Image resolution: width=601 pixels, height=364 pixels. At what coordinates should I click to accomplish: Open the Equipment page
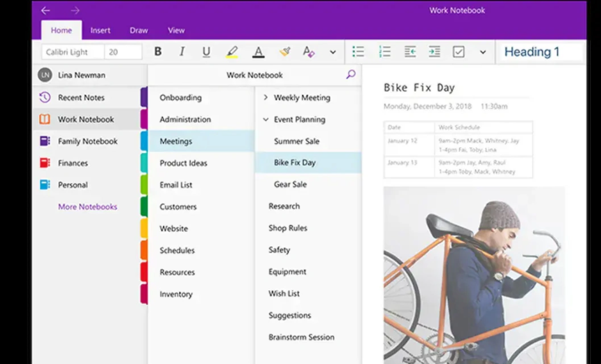tap(308, 272)
